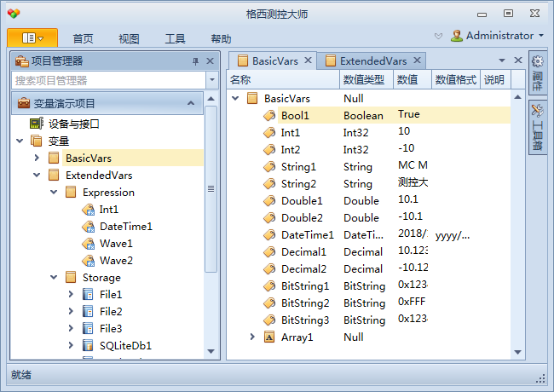Open the 工具 menu
Screen dimensions: 554x392
tap(175, 38)
